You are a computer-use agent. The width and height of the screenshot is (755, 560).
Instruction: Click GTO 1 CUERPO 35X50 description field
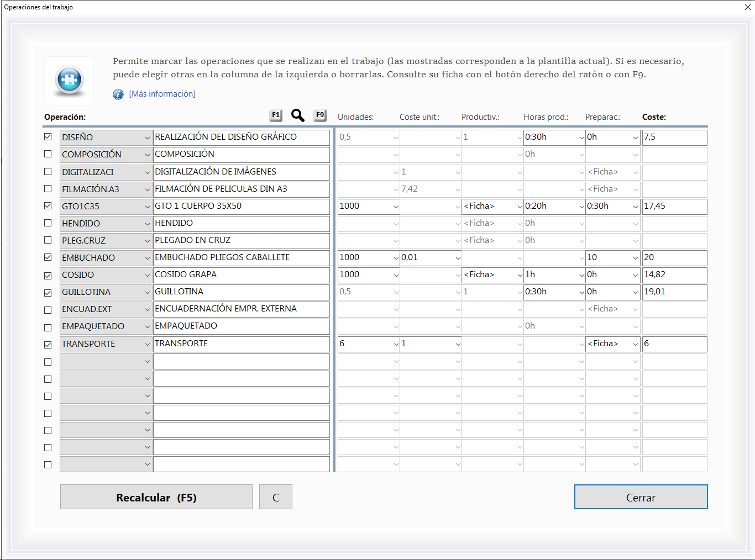(242, 207)
